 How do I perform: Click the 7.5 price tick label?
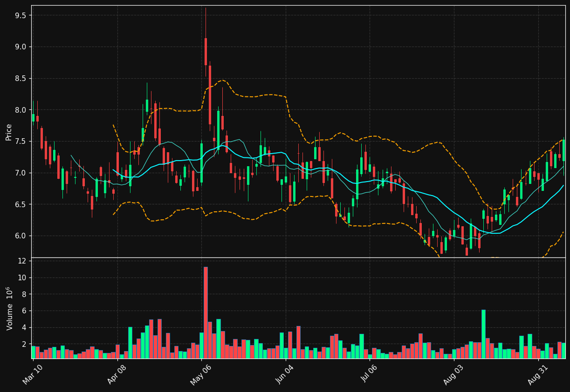tap(21, 141)
